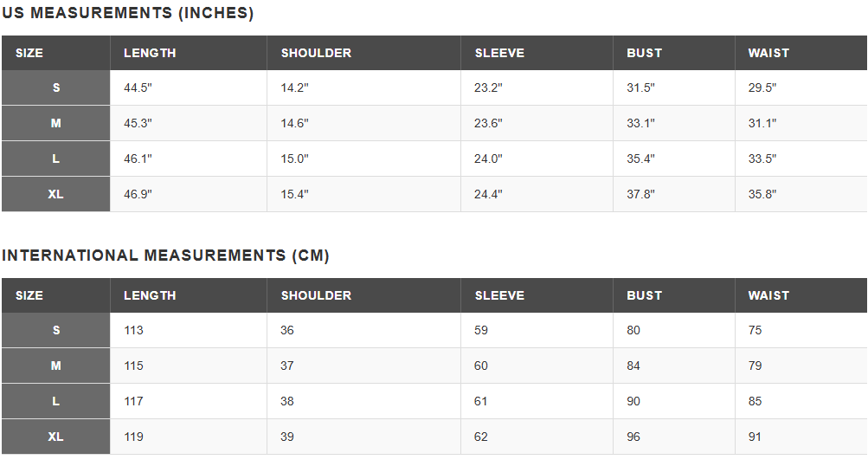Click the 113 length cell
Screen dimensions: 868x466
tap(133, 330)
